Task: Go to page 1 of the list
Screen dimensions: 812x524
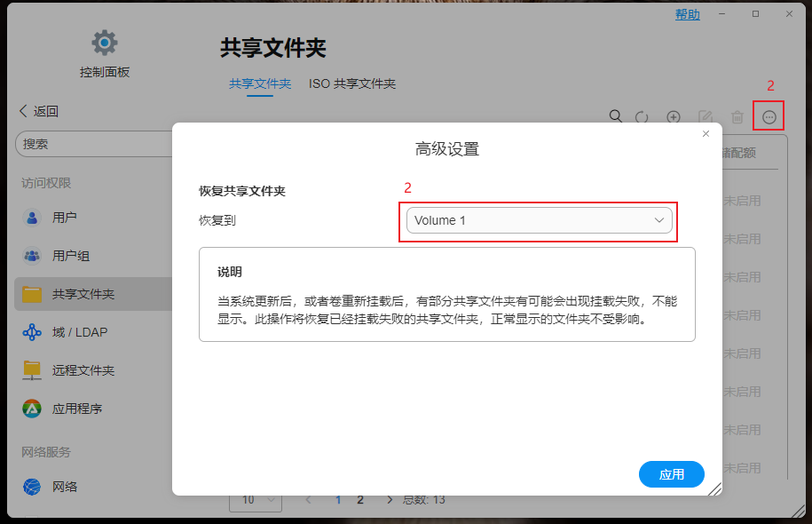Action: [x=338, y=500]
